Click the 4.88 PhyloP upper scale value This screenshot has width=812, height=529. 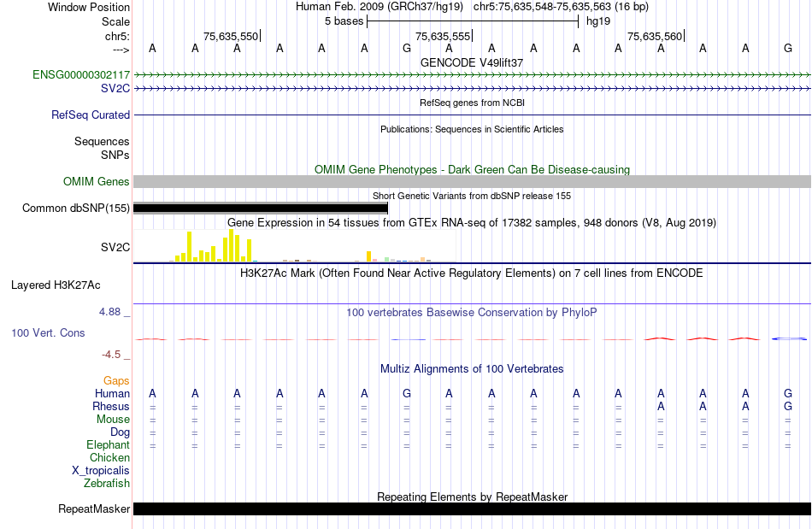point(109,312)
